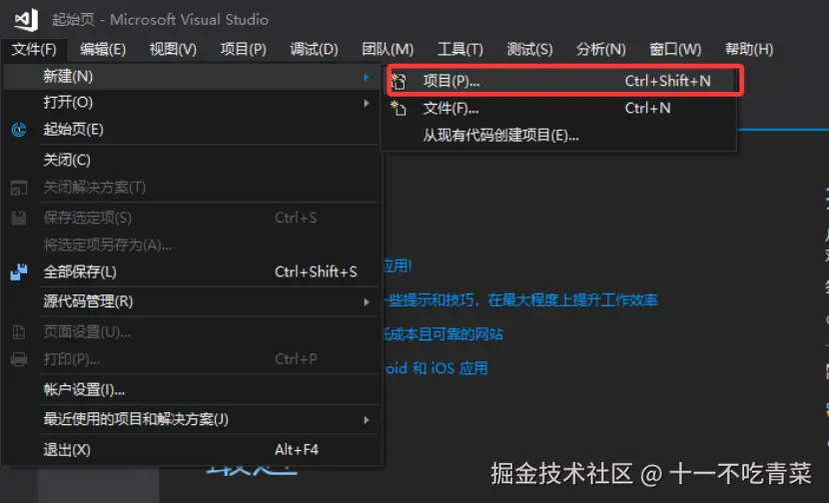Open the link about 提示和技巧 work efficiency
The height and width of the screenshot is (504, 829).
520,300
